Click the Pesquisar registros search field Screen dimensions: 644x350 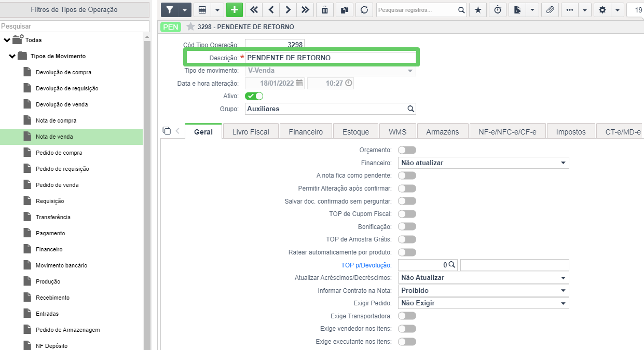click(417, 10)
